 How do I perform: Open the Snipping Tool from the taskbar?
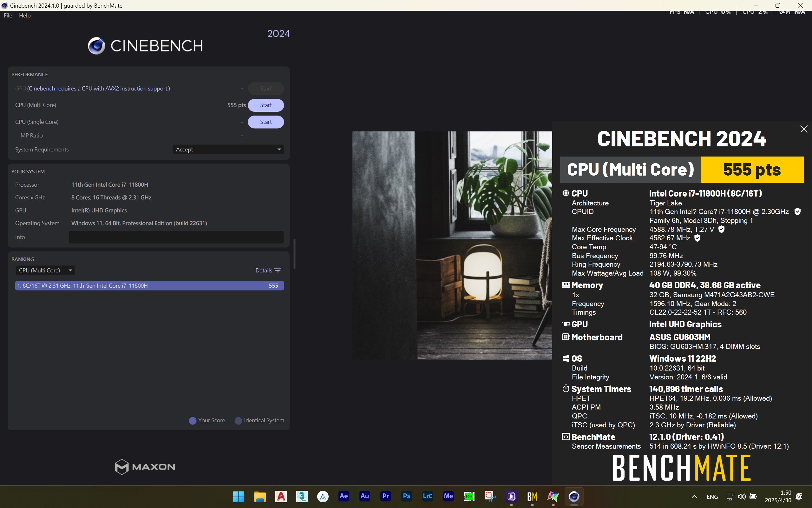[490, 496]
